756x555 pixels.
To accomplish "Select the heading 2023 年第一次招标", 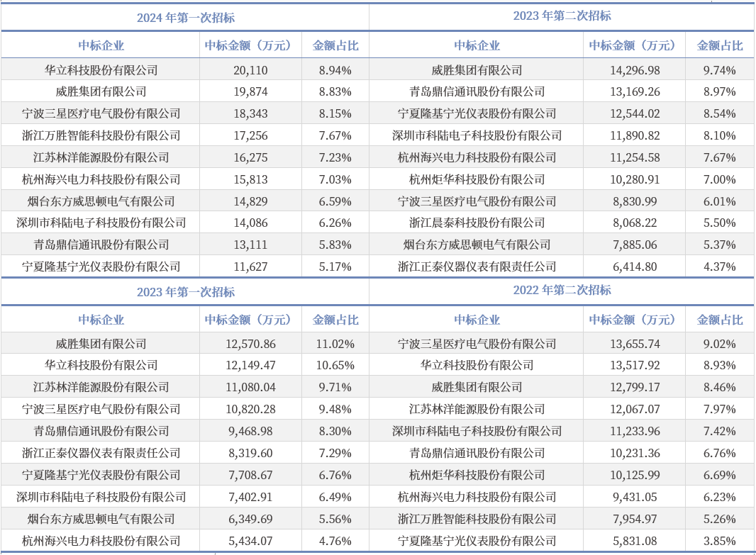I will (186, 292).
